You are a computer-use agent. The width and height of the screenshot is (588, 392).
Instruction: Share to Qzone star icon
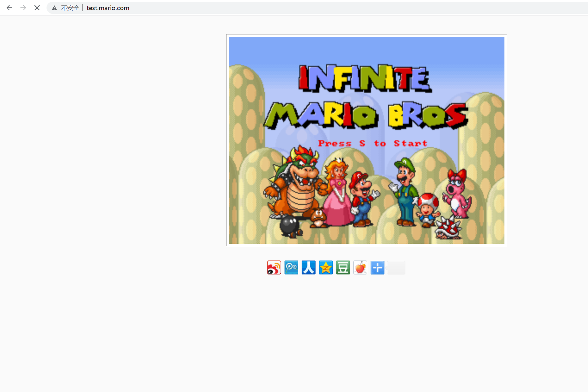point(326,268)
